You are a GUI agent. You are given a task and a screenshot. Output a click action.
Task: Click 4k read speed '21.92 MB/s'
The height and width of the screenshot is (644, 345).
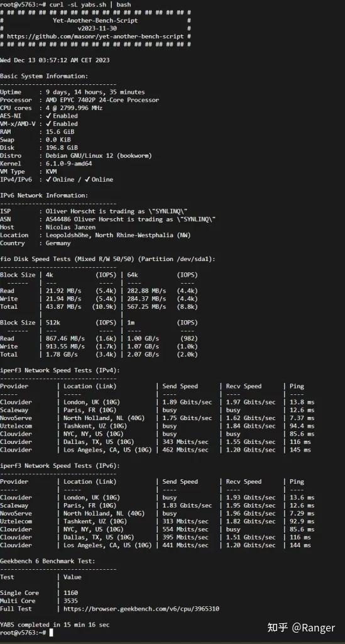[63, 291]
